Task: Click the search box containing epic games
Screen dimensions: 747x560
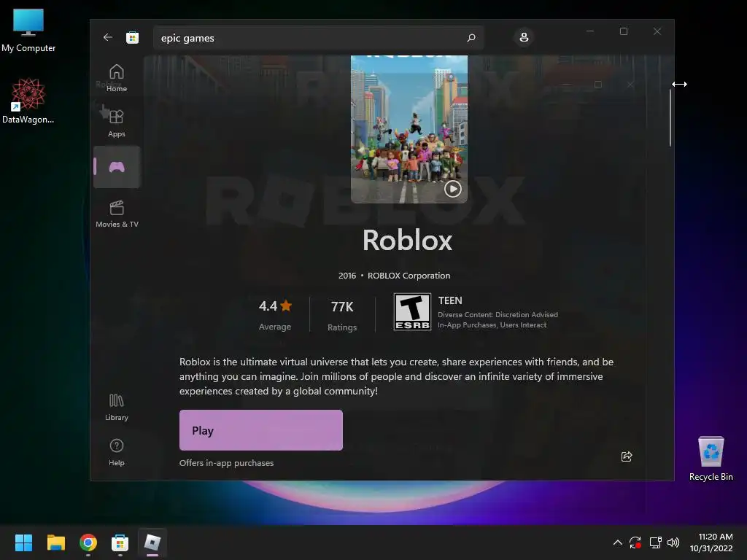Action: 318,38
